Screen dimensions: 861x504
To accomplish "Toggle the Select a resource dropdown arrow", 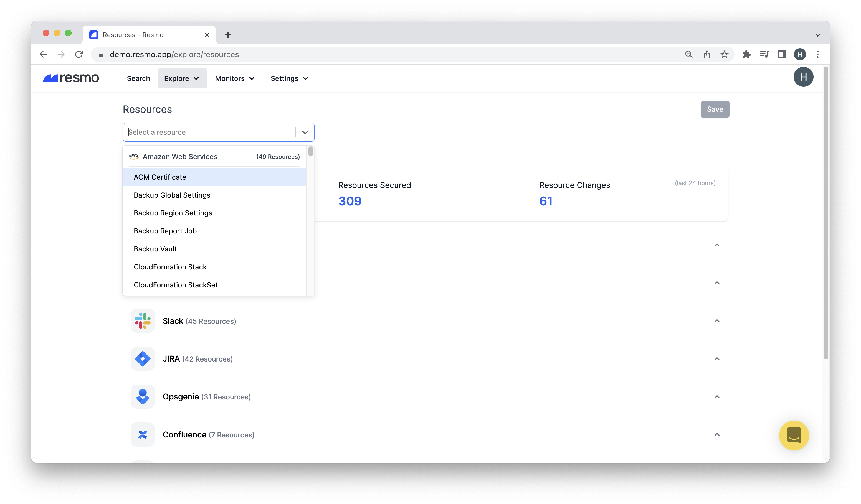I will 305,132.
